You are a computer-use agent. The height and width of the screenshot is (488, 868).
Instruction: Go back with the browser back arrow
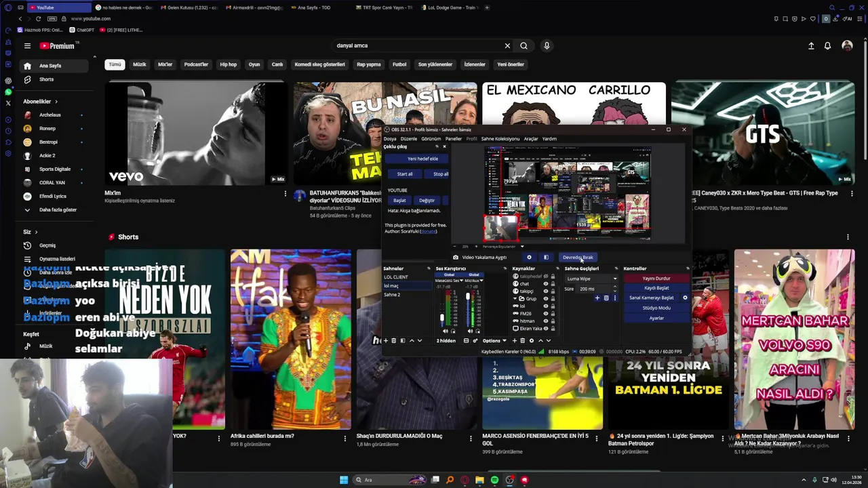[x=20, y=18]
